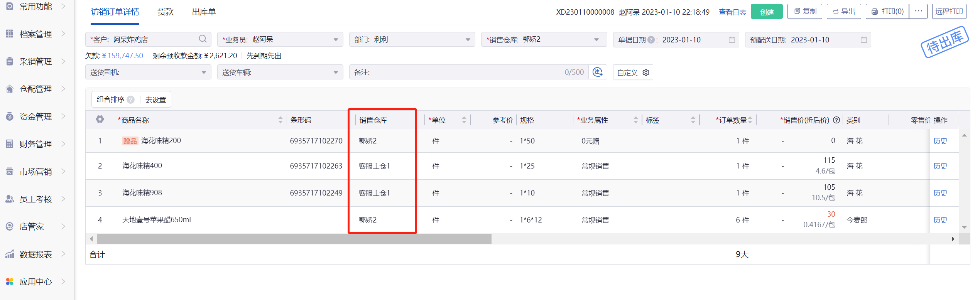The image size is (980, 300).
Task: Open 历史 for 海花味精908 row
Action: (940, 193)
